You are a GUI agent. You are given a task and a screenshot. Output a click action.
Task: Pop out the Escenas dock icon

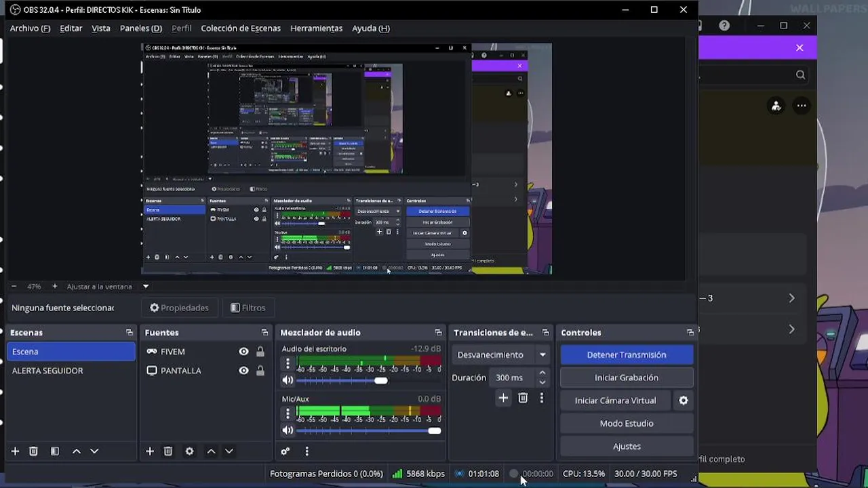pyautogui.click(x=130, y=333)
